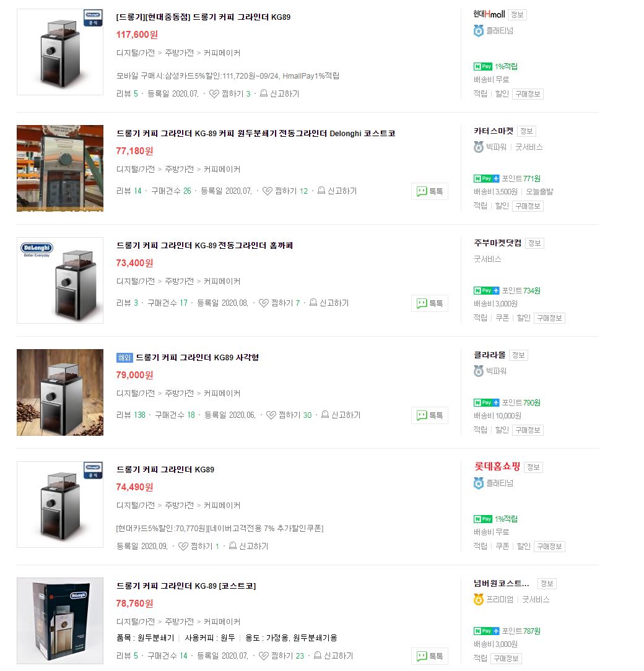This screenshot has width=644, height=671.
Task: Toggle 찜하기 on the 73,400원 grinder
Action: coord(264,303)
